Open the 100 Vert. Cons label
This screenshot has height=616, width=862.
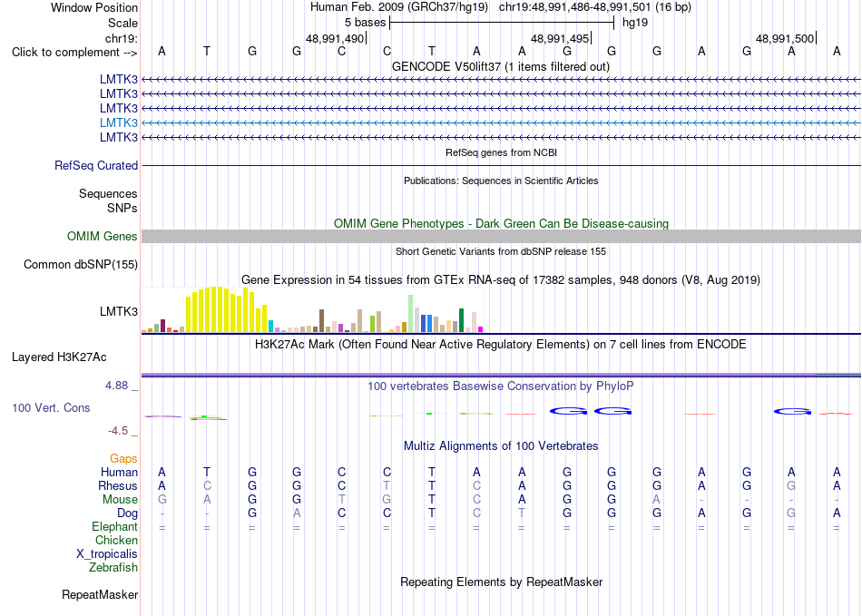pos(51,407)
